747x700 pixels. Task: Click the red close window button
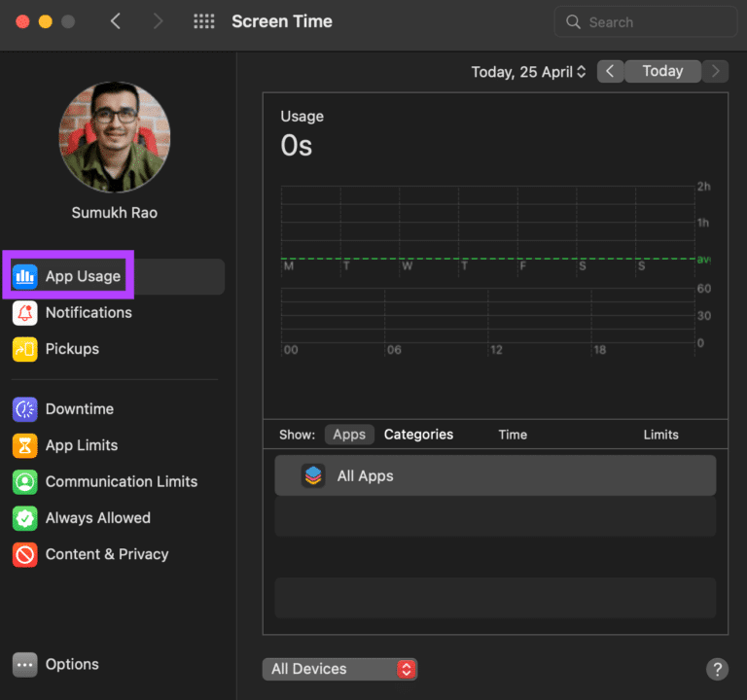(x=22, y=22)
